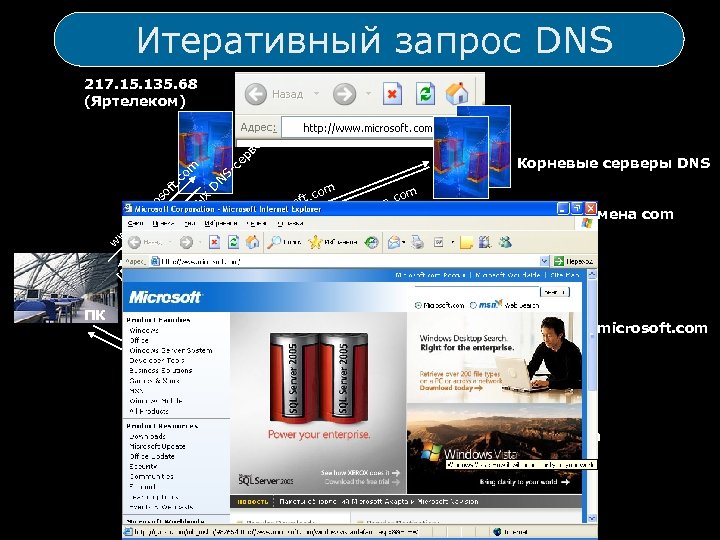Open the first menu (File) in IE menu bar
This screenshot has width=720, height=540.
pyautogui.click(x=135, y=223)
